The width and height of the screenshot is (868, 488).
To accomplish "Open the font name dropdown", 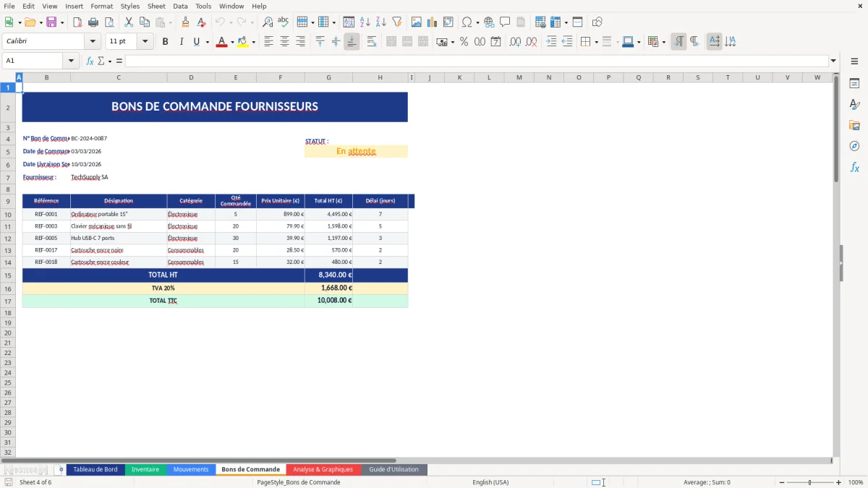I will (93, 41).
